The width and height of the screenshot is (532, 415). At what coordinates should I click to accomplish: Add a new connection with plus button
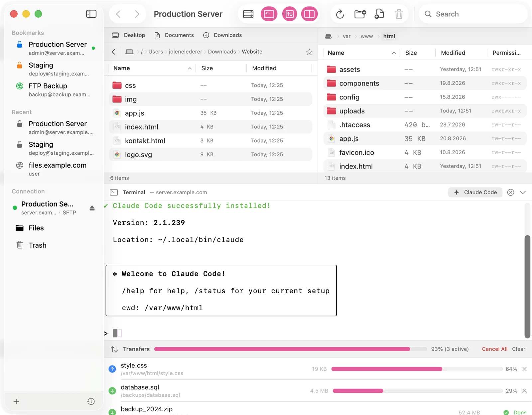tap(16, 401)
